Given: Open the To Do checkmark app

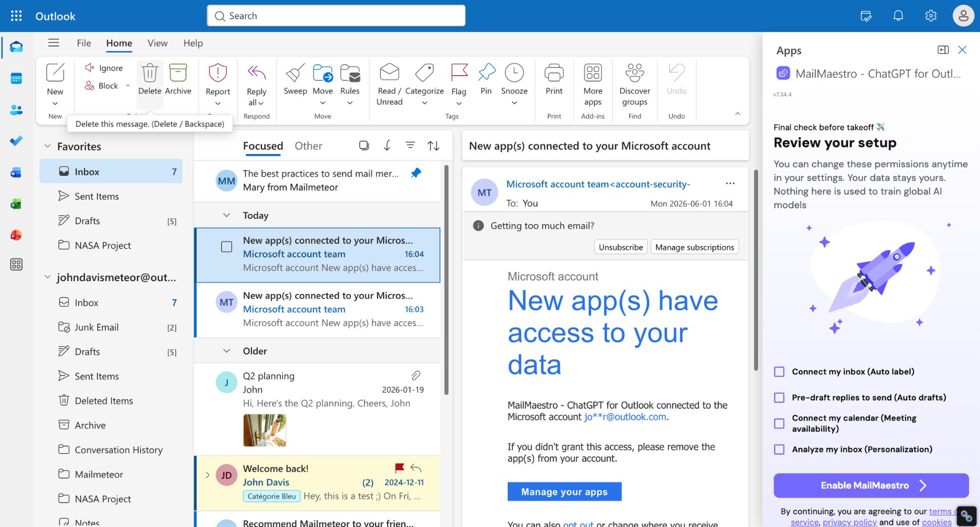Looking at the screenshot, I should [x=16, y=141].
